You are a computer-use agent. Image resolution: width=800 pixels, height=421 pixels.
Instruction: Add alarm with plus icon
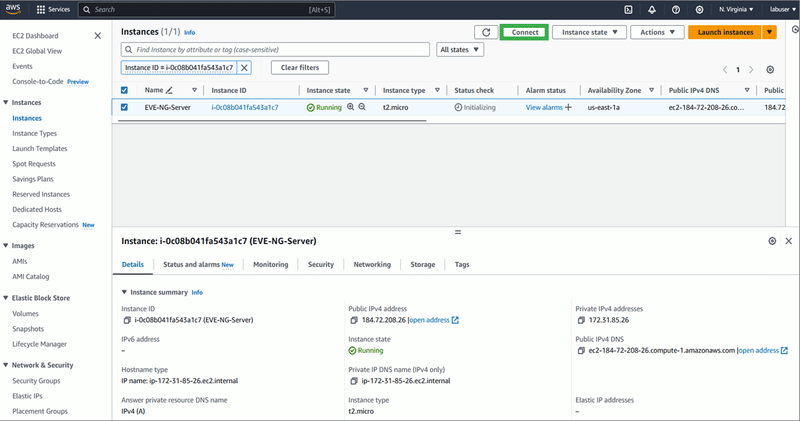(x=568, y=107)
